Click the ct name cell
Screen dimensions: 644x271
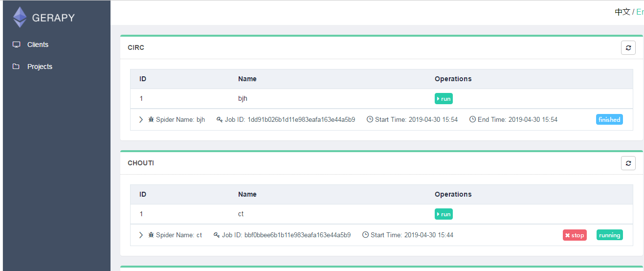pos(241,214)
